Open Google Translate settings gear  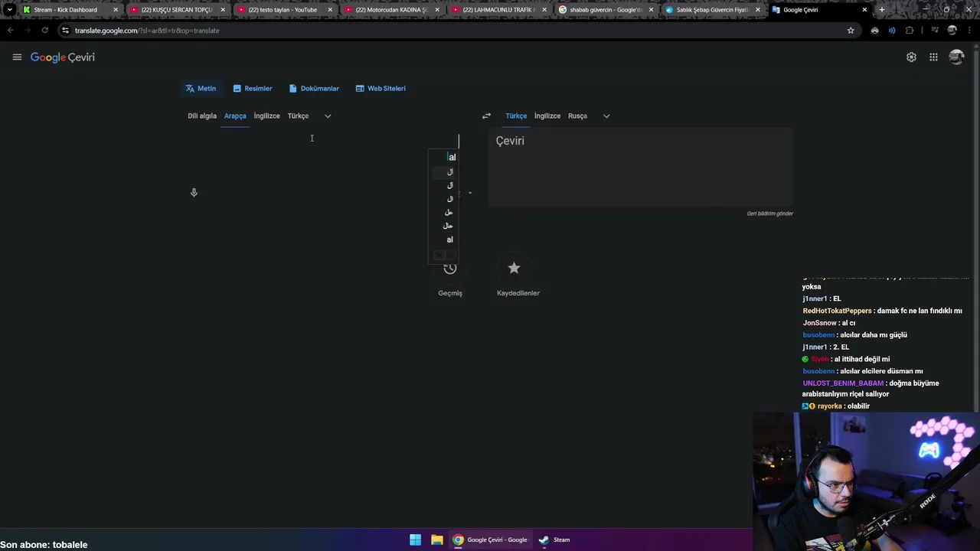click(x=911, y=57)
